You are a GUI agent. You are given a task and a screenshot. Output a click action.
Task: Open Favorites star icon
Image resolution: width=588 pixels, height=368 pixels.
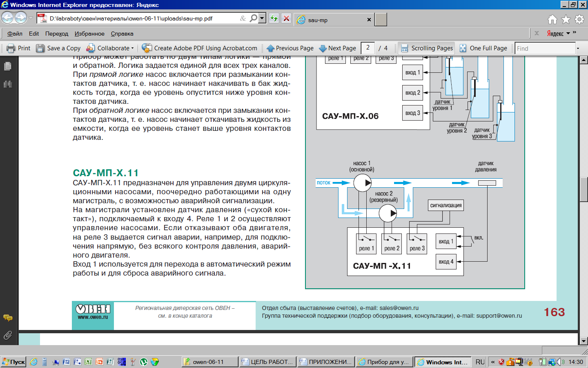tap(566, 19)
